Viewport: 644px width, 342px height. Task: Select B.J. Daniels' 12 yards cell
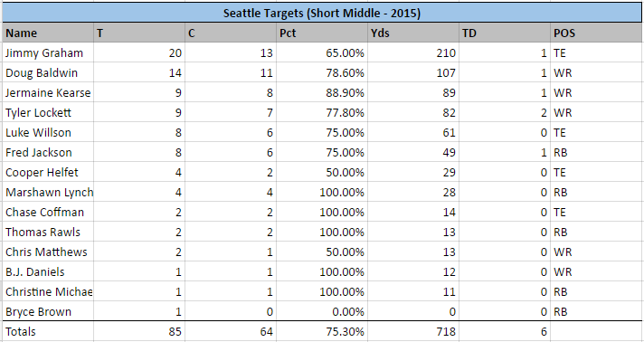tap(413, 271)
